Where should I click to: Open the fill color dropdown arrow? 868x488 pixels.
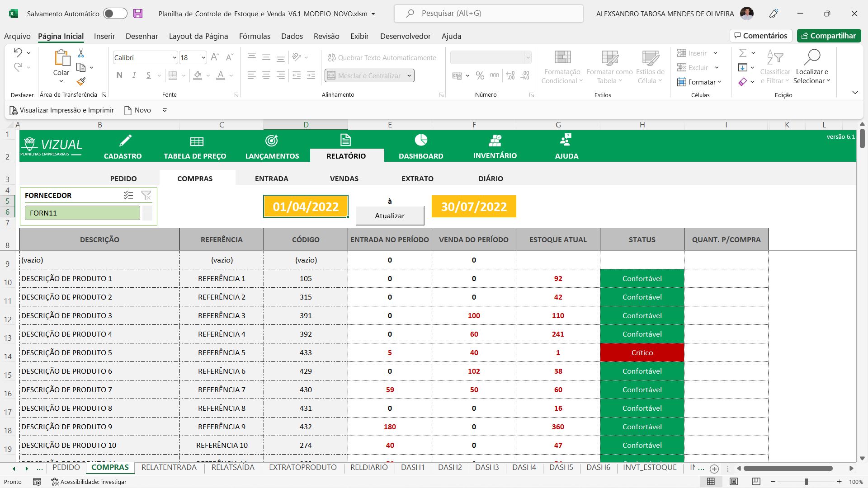point(208,75)
